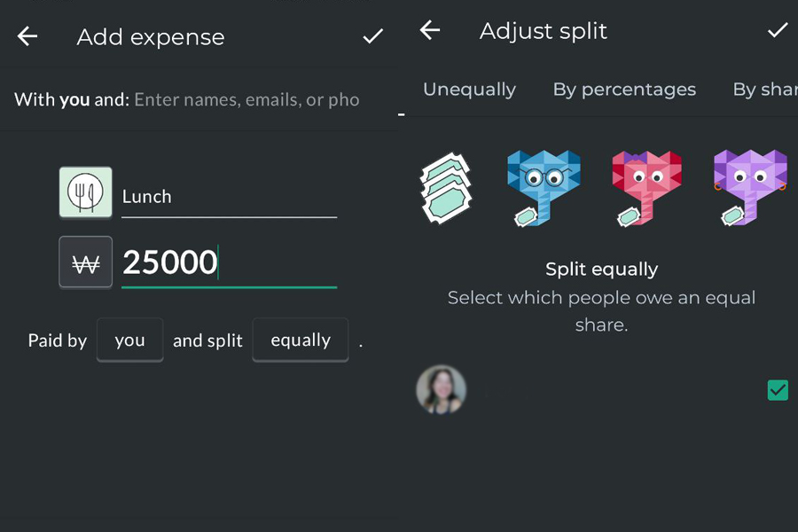Switch to the By percentages tab
This screenshot has height=532, width=798.
click(624, 90)
